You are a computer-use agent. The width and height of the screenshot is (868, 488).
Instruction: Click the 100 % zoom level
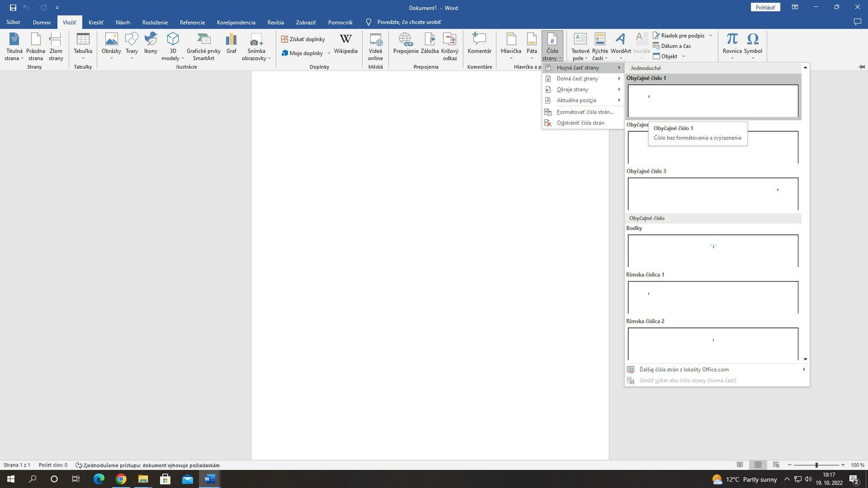(857, 465)
